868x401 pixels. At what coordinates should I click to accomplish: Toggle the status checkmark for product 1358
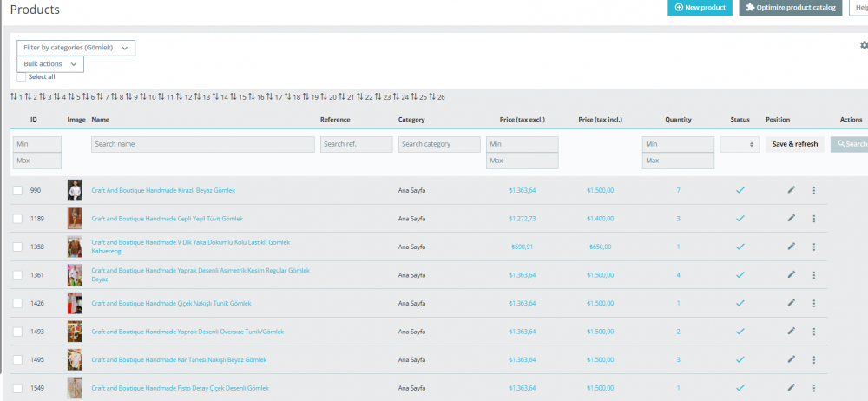(x=740, y=247)
